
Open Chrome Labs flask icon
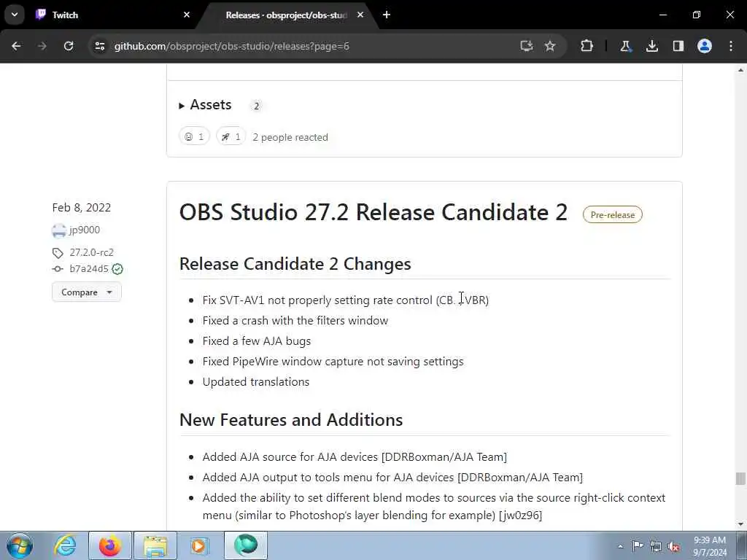(x=625, y=46)
